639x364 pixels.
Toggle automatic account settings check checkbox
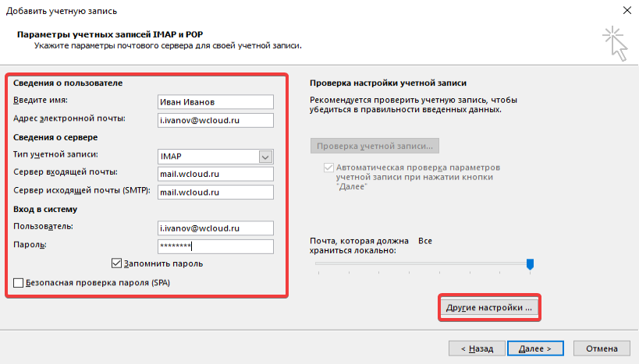pos(328,168)
